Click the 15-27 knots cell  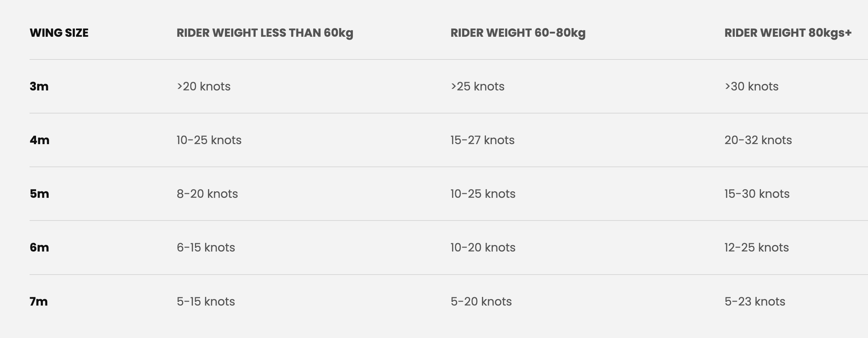click(x=482, y=140)
